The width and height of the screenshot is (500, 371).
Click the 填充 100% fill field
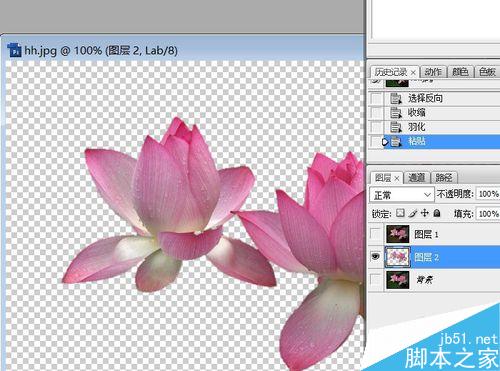click(488, 214)
